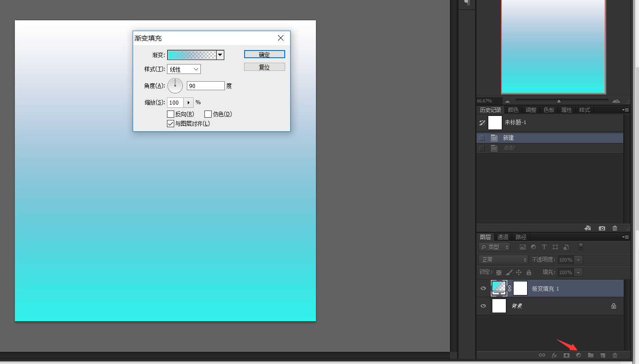Click the pixel layer filter icon

point(523,247)
